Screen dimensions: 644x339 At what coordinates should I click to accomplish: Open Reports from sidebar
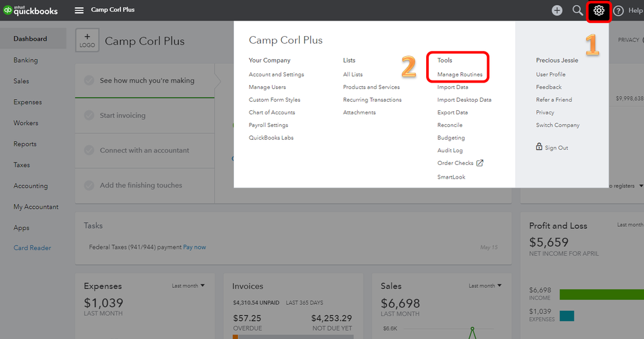tap(24, 144)
